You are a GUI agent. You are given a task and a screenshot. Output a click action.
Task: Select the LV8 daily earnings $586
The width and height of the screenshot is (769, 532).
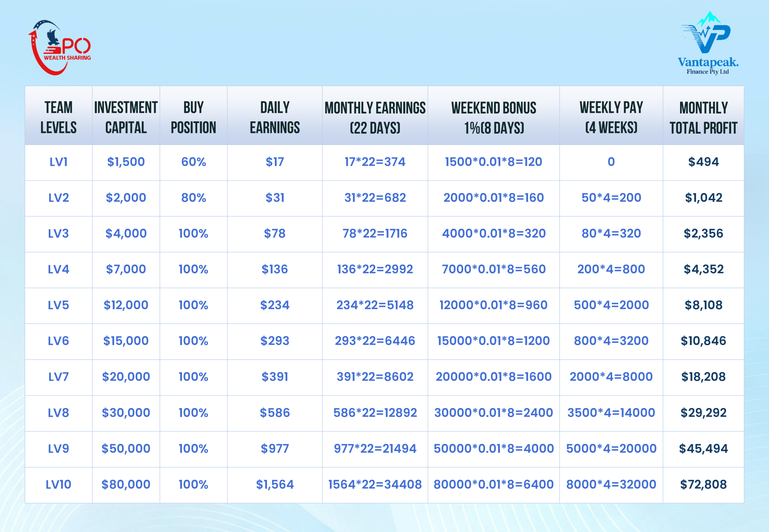tap(275, 413)
